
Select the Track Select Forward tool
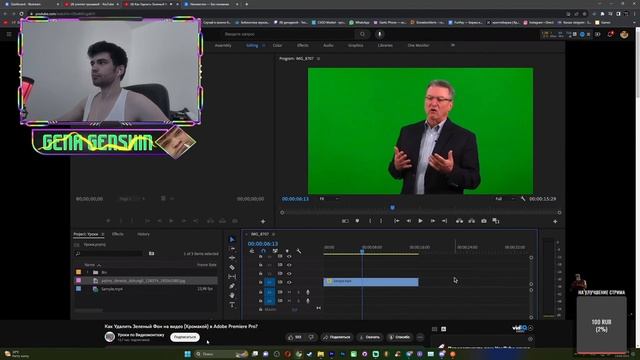(x=232, y=249)
